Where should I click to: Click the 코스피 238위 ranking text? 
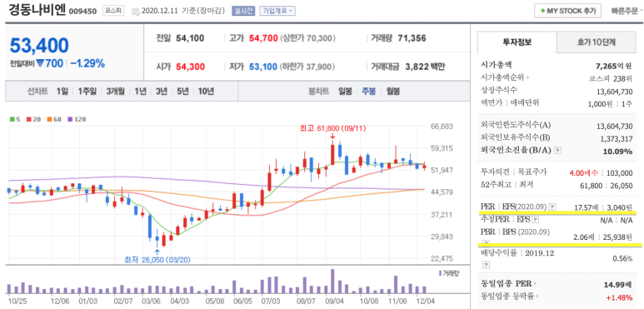(x=611, y=78)
